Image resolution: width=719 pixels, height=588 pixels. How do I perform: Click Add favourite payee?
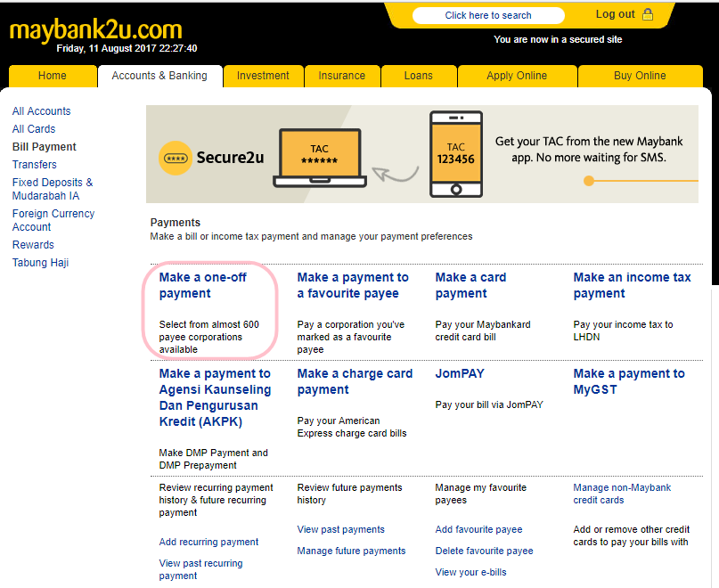click(478, 529)
